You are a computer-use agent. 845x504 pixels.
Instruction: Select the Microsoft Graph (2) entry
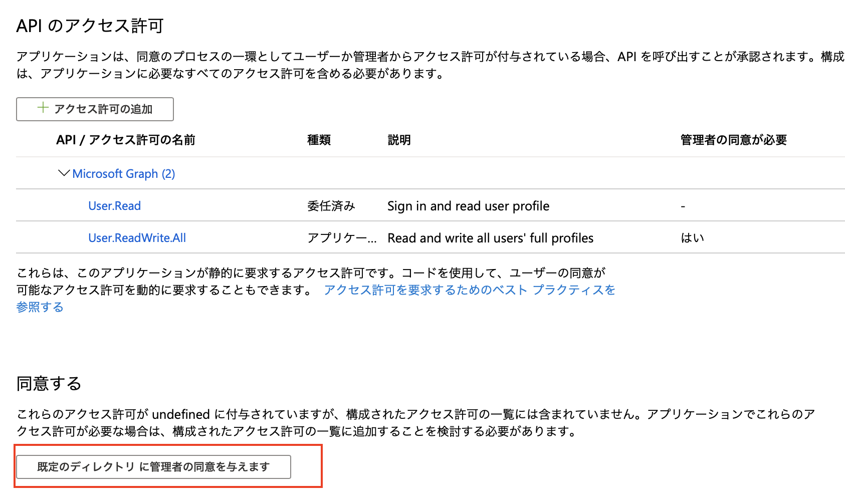tap(123, 173)
